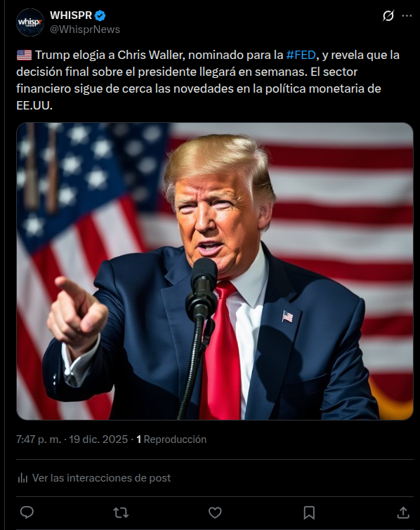The image size is (420, 530).
Task: Click the Grok explain icon
Action: coord(388,15)
